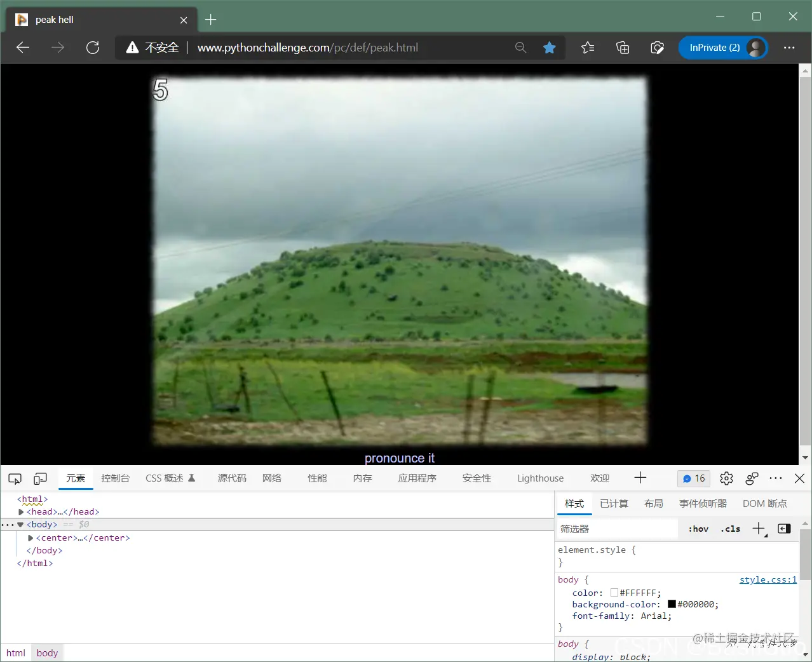
Task: Open the 应用程序 panel tab
Action: [417, 478]
